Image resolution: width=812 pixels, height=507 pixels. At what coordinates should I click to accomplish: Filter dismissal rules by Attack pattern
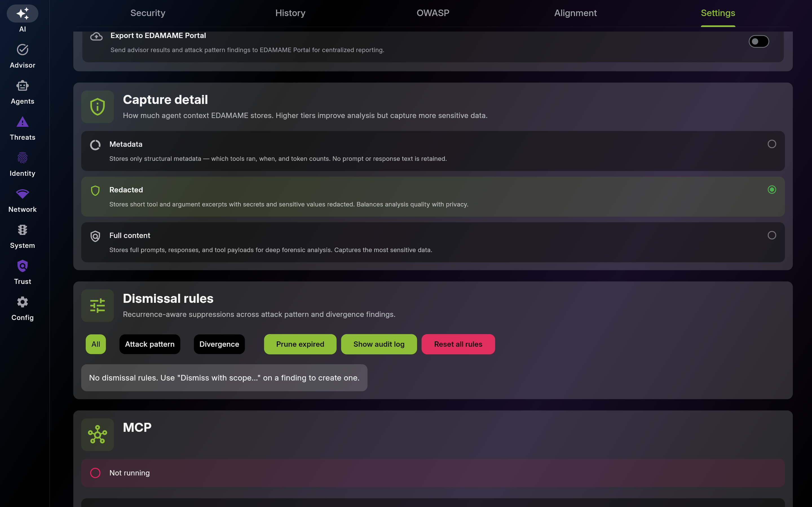pyautogui.click(x=150, y=344)
